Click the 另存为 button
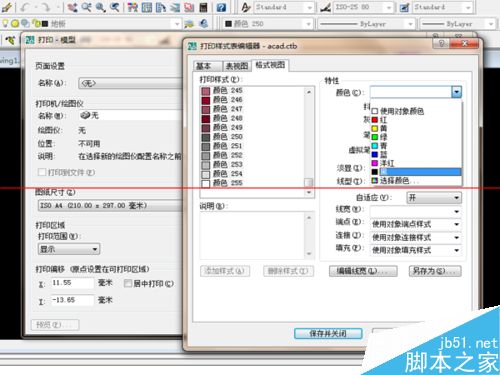 coord(435,271)
